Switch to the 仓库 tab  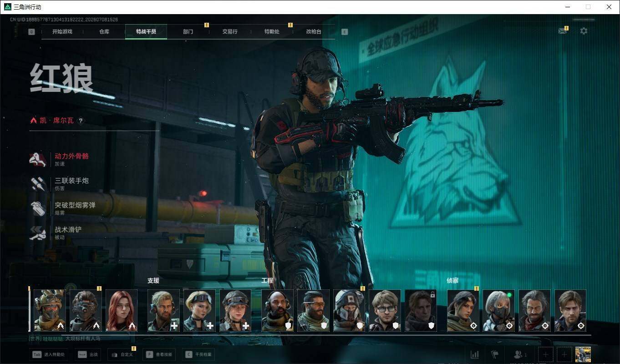click(x=104, y=32)
